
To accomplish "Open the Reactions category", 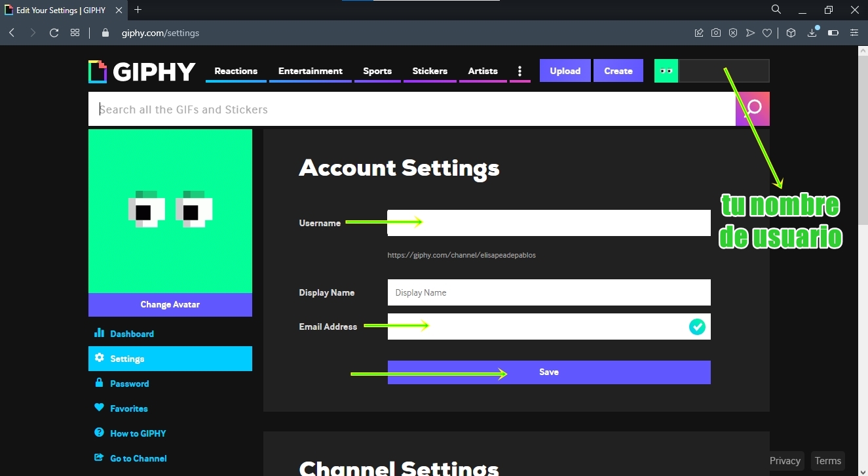I will point(236,71).
